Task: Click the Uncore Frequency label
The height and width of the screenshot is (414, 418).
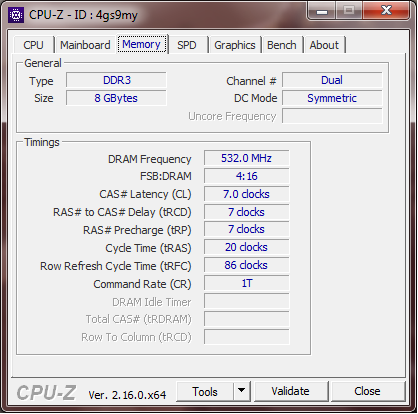Action: pos(232,116)
